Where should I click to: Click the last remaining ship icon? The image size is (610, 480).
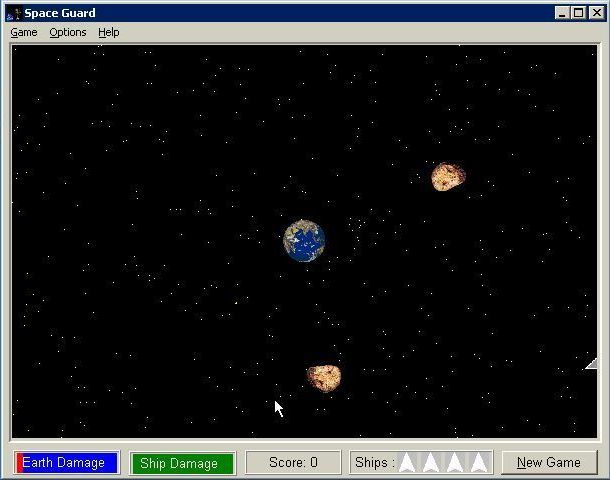(479, 462)
